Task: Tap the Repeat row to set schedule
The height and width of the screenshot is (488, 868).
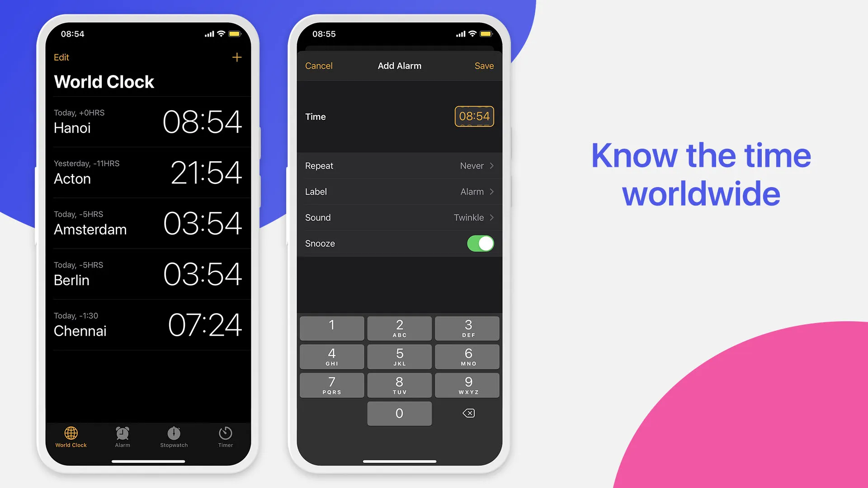Action: [399, 166]
